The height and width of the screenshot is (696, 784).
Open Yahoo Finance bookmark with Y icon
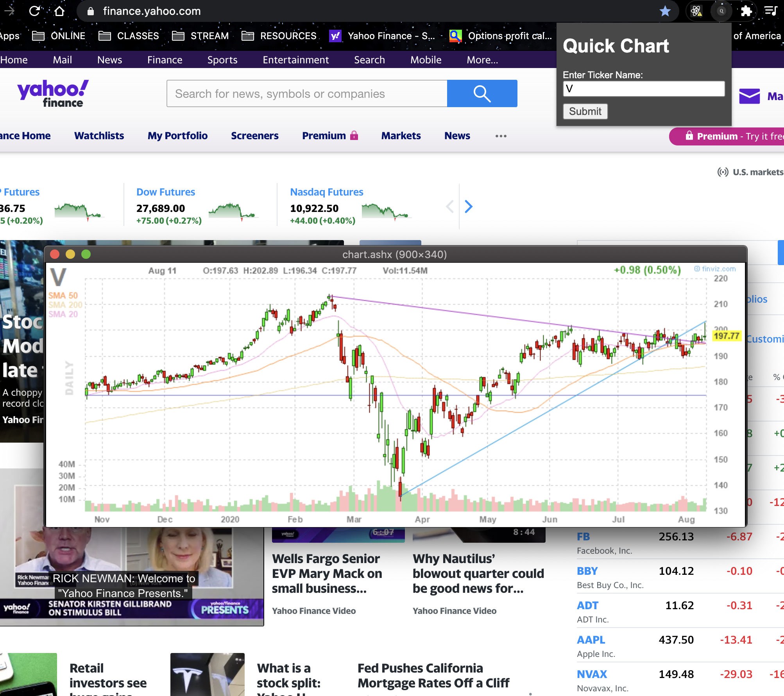(x=382, y=36)
